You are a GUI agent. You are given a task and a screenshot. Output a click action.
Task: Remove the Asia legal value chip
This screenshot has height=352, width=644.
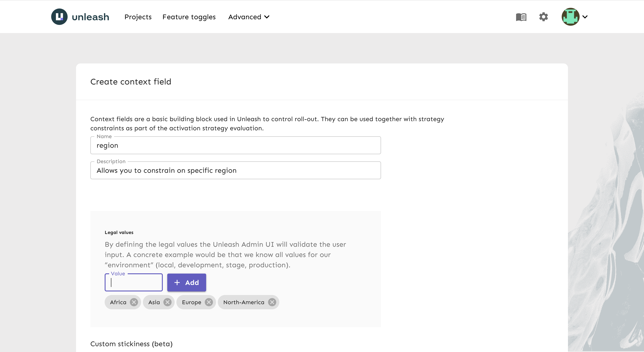167,302
